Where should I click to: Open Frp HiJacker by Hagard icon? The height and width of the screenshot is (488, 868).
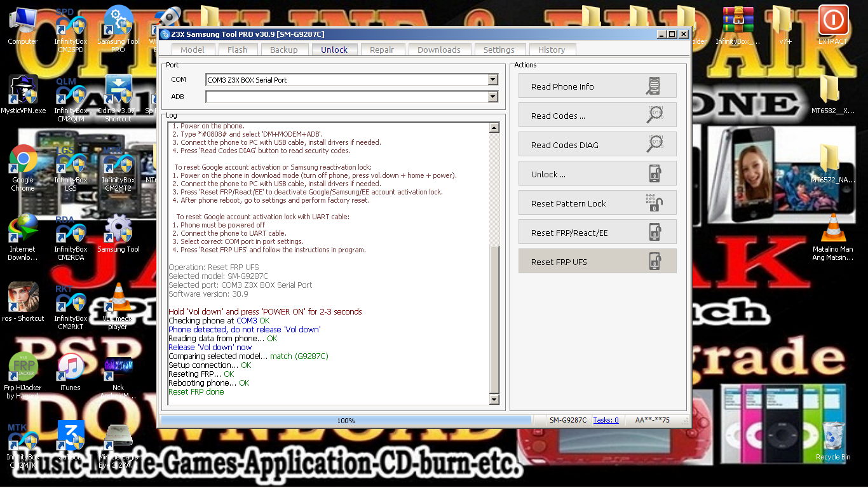(23, 376)
